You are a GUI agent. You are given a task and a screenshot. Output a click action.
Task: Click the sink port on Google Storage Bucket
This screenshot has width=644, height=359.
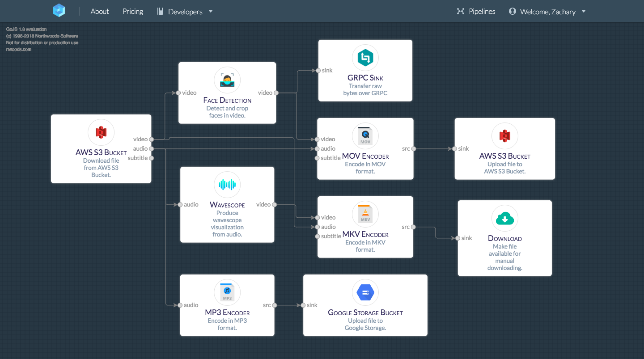click(303, 305)
